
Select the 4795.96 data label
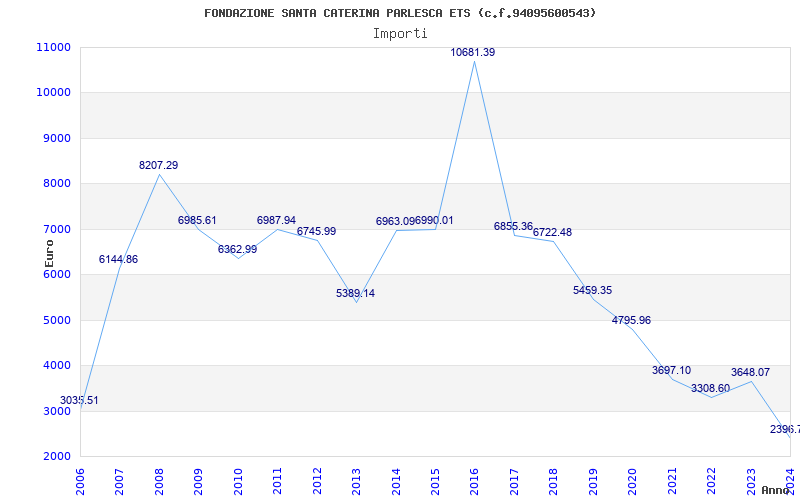(x=632, y=320)
